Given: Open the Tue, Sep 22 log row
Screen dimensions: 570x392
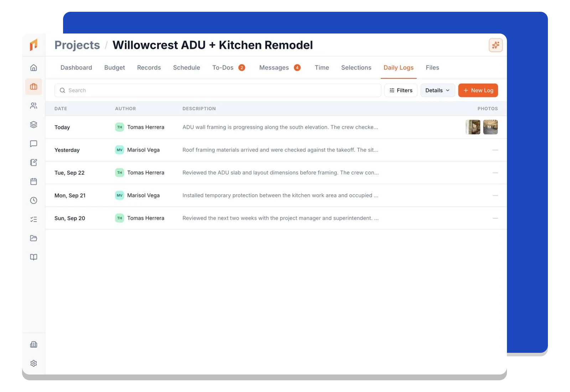Looking at the screenshot, I should coord(276,173).
